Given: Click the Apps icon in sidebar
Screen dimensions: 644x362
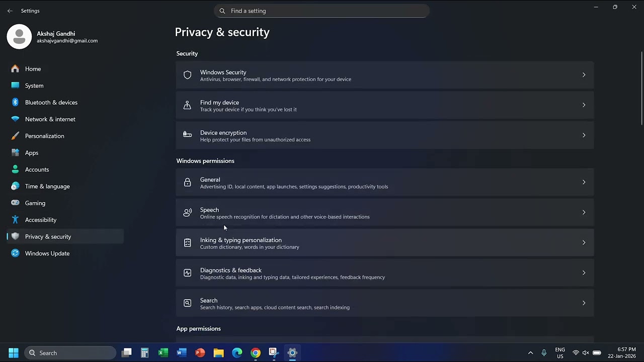Looking at the screenshot, I should point(15,153).
